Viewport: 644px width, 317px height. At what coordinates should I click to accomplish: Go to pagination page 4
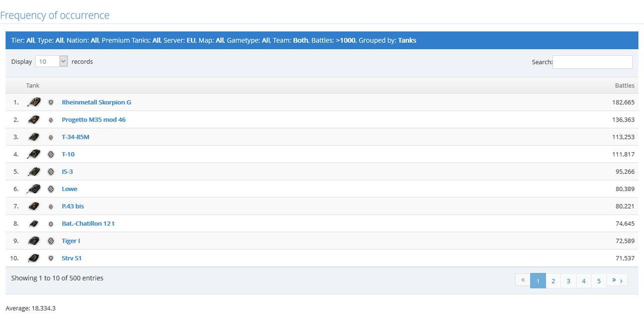pyautogui.click(x=584, y=281)
